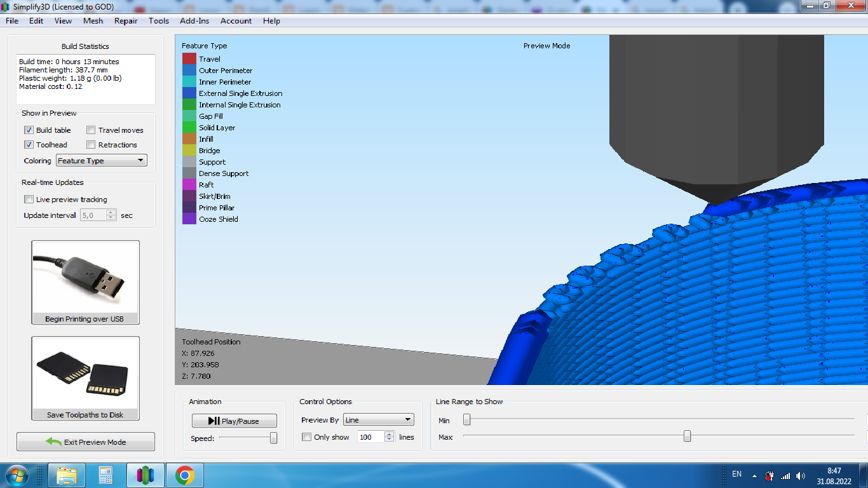Open the Edit menu
Screen dimensions: 868x488
pyautogui.click(x=36, y=21)
